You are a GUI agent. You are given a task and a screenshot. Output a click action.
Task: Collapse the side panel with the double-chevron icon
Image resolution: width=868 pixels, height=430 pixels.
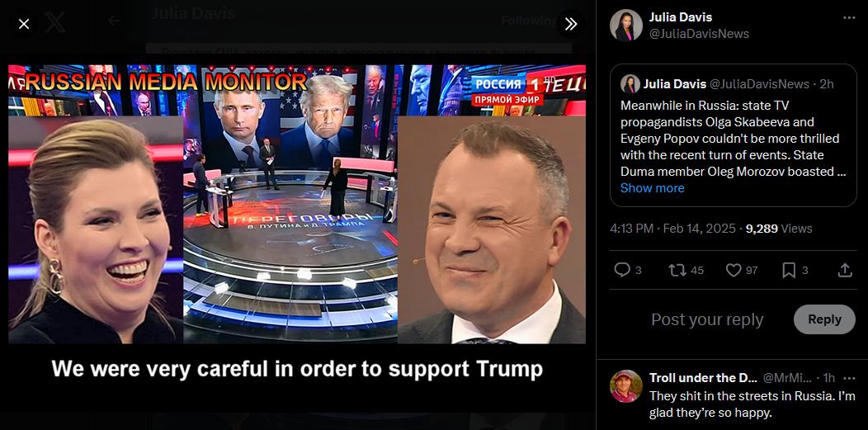(x=571, y=24)
